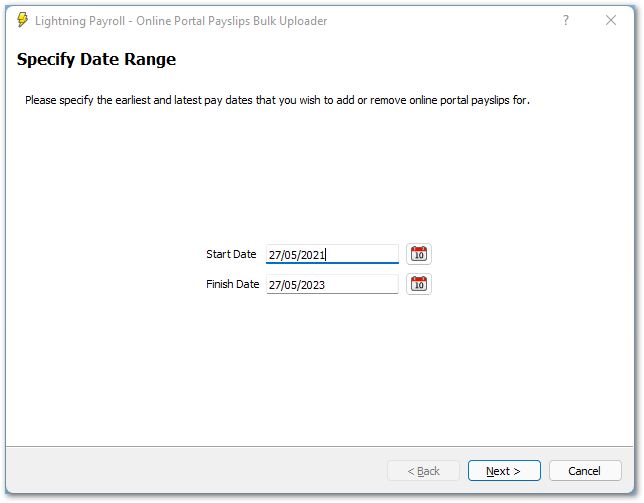Click the instruction text about pay dates
Screen dimensions: 644x503
(277, 100)
